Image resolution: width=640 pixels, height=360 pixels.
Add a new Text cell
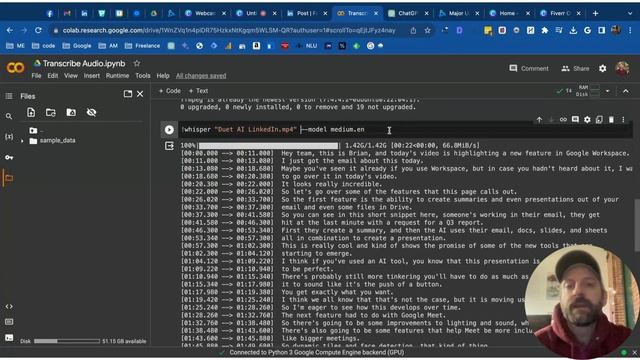198,91
